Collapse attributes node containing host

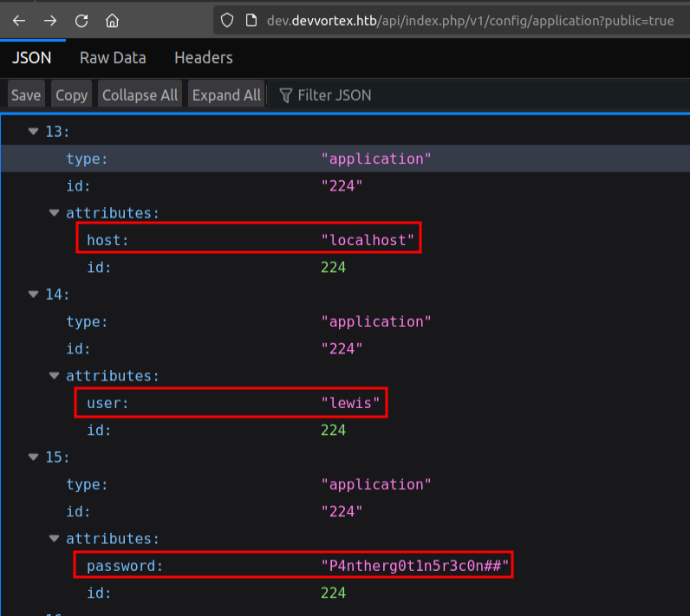point(55,213)
